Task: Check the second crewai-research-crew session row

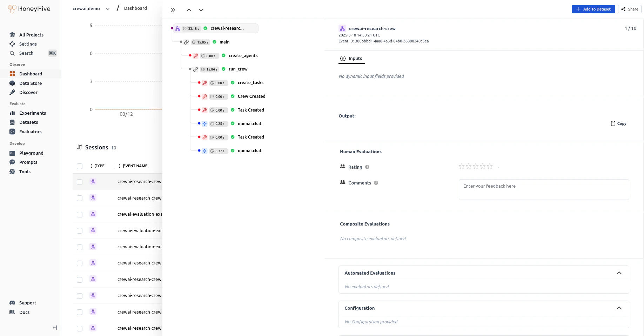Action: (x=80, y=198)
